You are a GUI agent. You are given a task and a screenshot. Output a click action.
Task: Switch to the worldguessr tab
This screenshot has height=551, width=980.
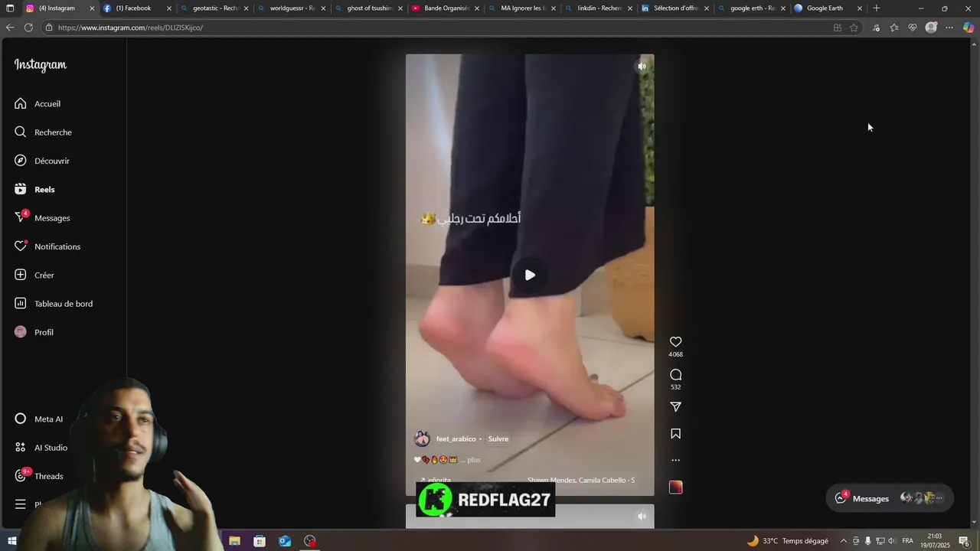[x=291, y=8]
